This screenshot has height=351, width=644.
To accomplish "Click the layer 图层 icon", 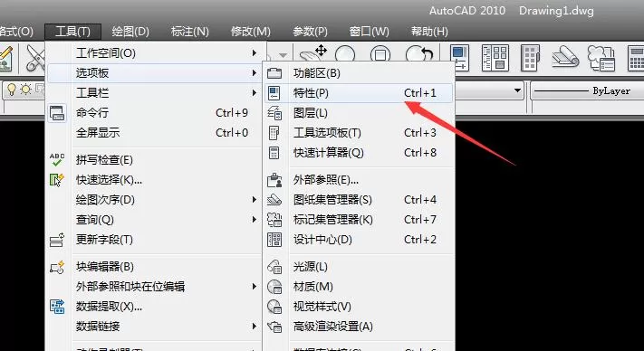I will click(x=274, y=113).
